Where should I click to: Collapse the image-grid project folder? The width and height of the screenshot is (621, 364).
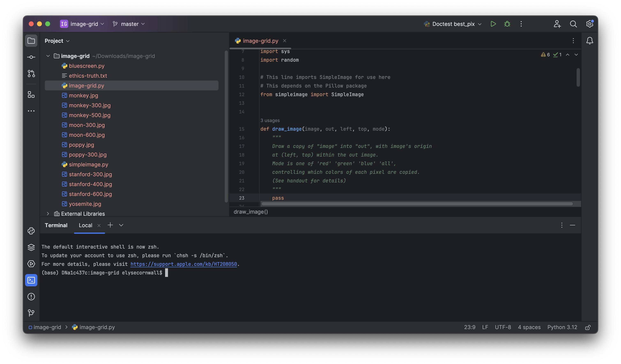coord(48,56)
